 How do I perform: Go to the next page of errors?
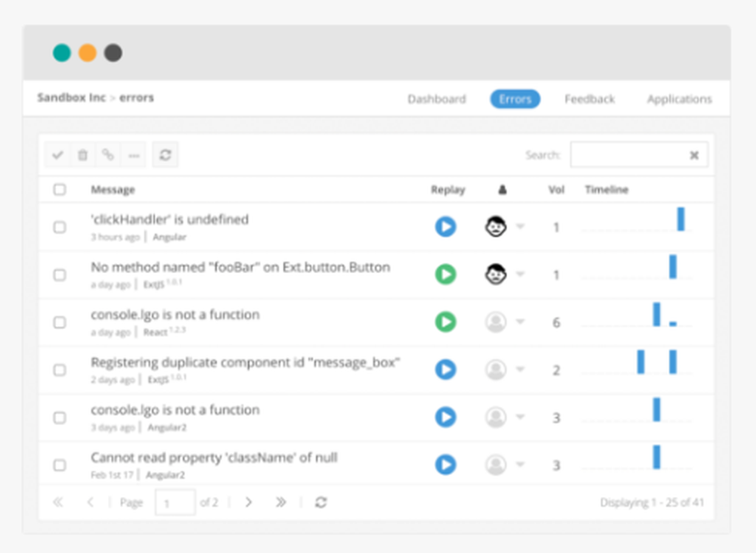pos(249,502)
